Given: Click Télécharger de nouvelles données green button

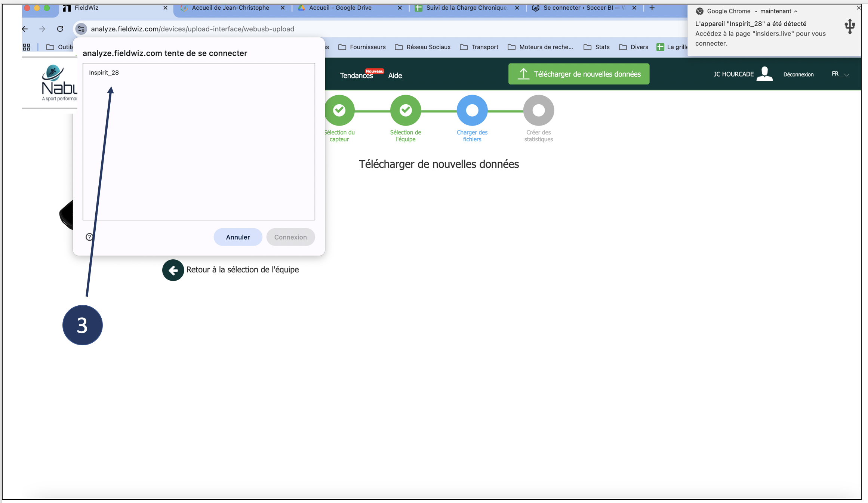Looking at the screenshot, I should click(x=579, y=74).
